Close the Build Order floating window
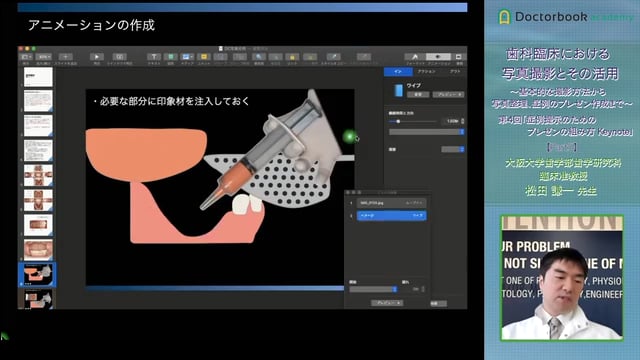 point(348,192)
